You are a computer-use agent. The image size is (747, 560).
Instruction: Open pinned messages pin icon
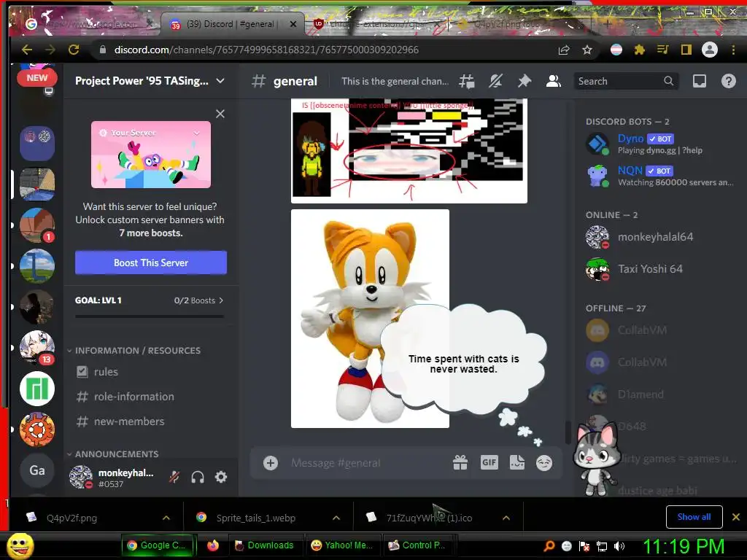[x=525, y=82]
